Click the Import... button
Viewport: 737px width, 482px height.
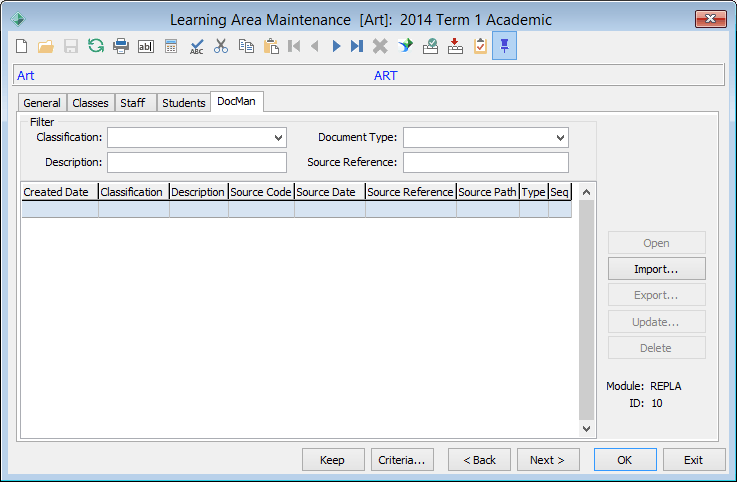[x=657, y=269]
